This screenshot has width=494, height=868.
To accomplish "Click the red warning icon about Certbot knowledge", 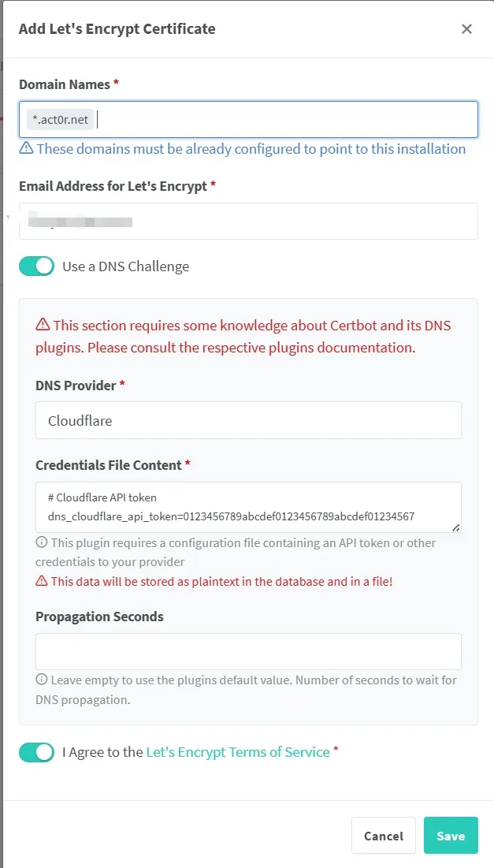I will [43, 325].
